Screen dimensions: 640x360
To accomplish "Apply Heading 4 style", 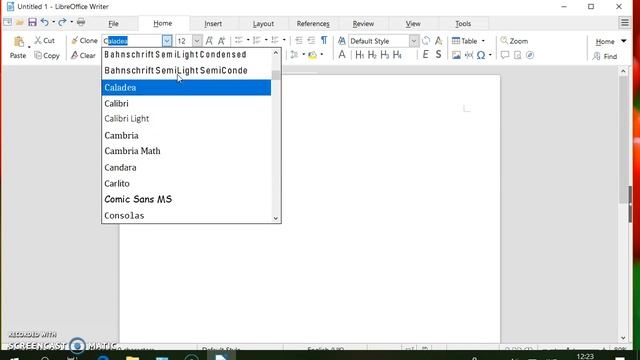I will 397,55.
